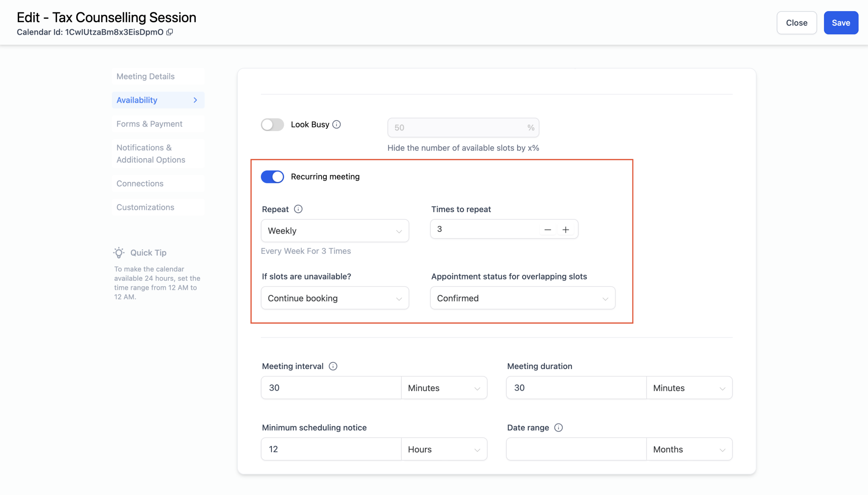The image size is (868, 495).
Task: Copy the Calendar Id to clipboard
Action: point(169,32)
